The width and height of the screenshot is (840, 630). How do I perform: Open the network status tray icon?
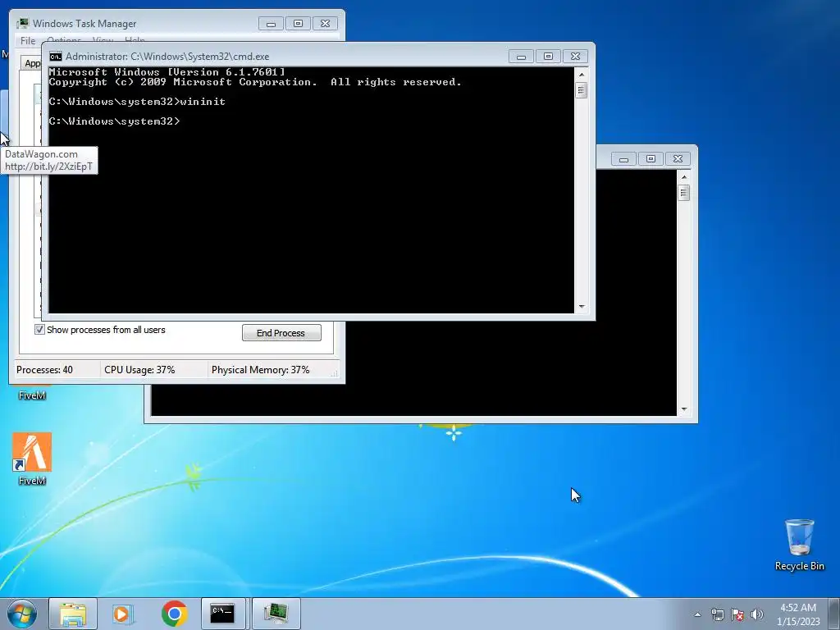(717, 614)
